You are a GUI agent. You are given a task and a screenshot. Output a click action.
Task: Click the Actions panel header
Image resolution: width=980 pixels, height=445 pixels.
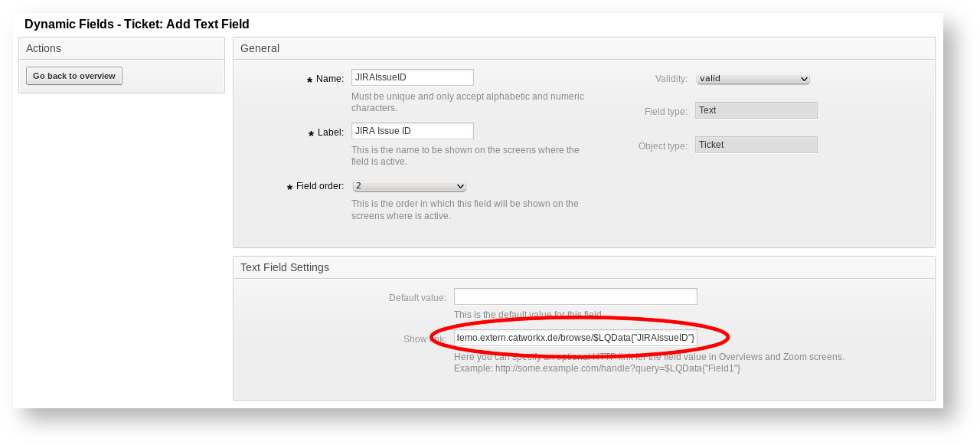(x=44, y=47)
